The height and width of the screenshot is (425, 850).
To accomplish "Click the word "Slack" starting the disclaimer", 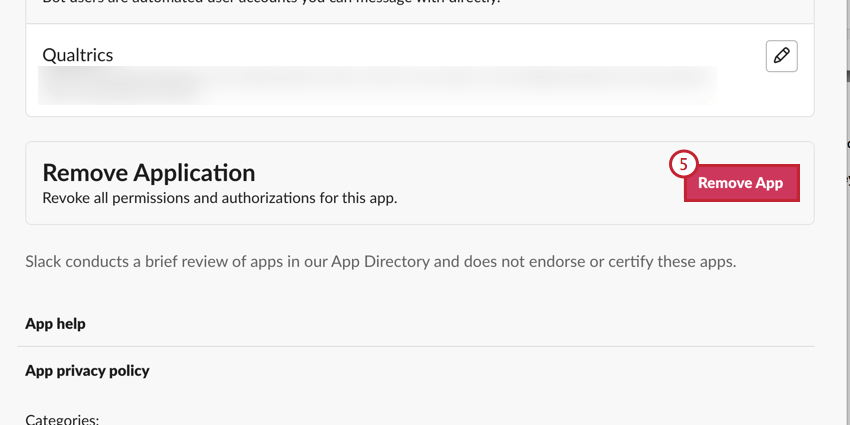I will coord(46,262).
